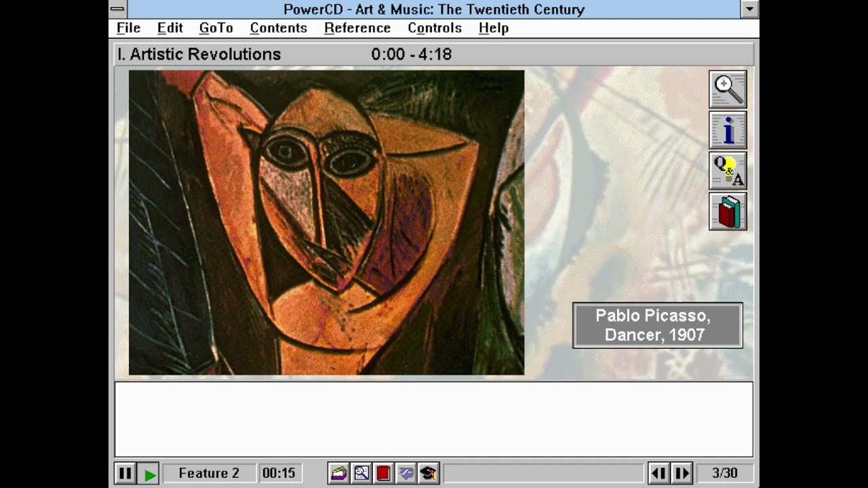Image resolution: width=868 pixels, height=488 pixels.
Task: Click the empty white text panel
Action: 433,420
